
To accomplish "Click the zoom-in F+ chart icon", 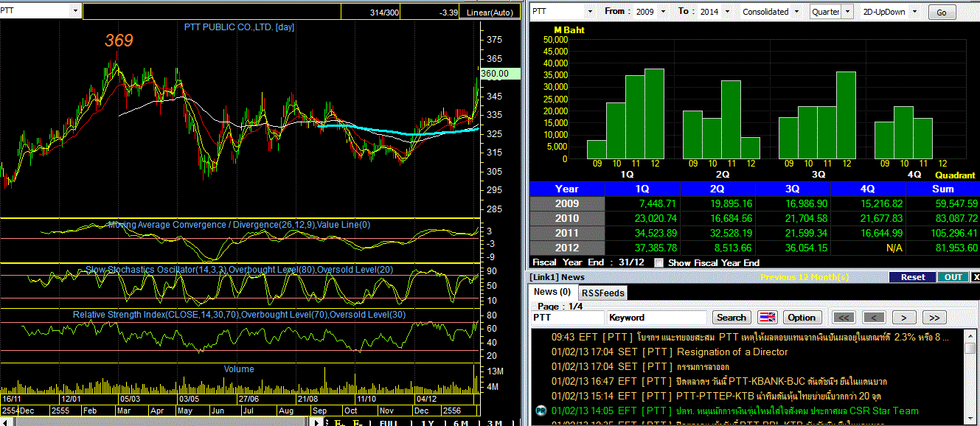I will pyautogui.click(x=340, y=422).
